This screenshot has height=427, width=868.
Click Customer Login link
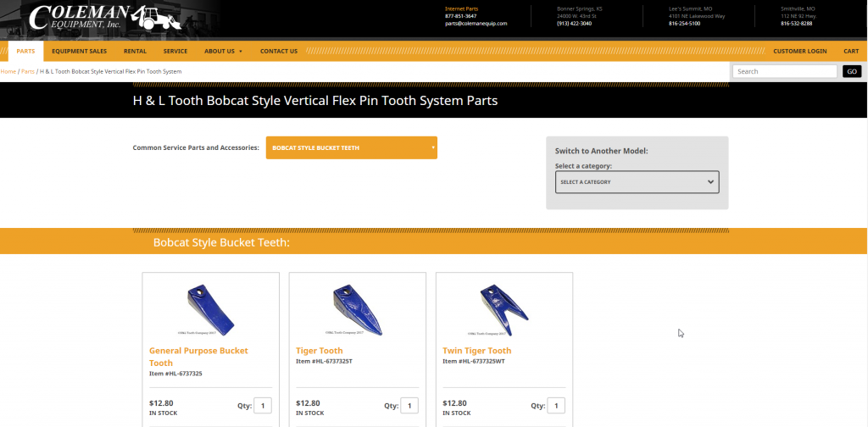800,51
